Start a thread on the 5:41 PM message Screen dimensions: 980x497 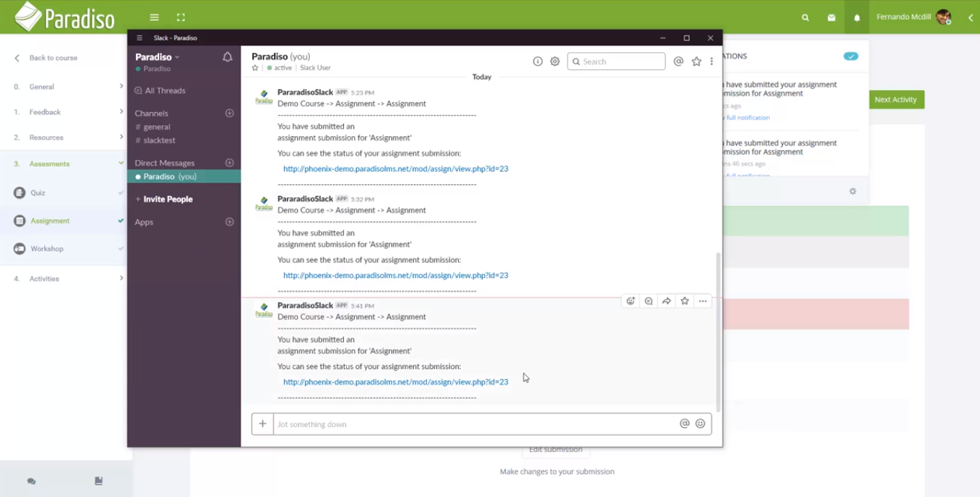[648, 301]
